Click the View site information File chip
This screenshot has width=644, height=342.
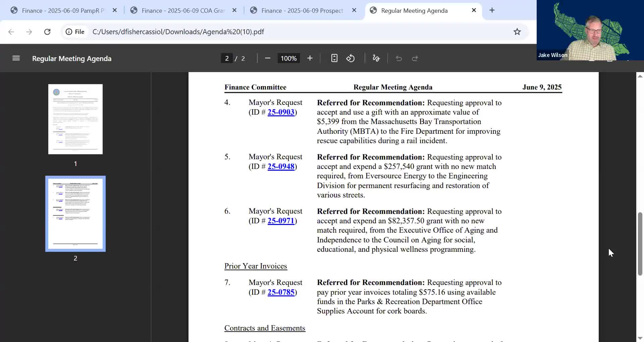pyautogui.click(x=75, y=32)
